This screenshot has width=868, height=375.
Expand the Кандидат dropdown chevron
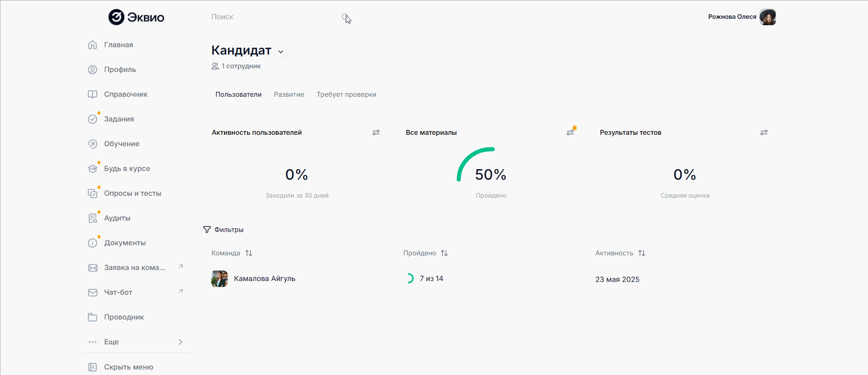[x=281, y=52]
